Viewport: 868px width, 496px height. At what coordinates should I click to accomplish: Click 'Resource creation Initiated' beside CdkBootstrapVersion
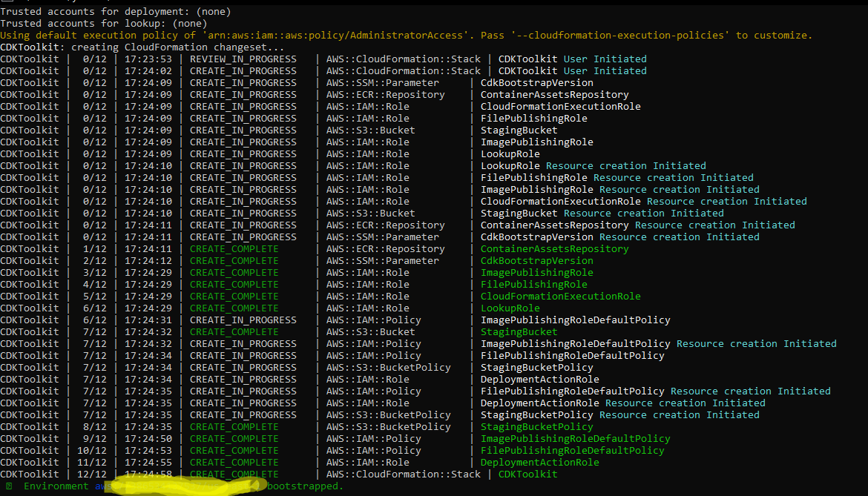click(x=680, y=237)
